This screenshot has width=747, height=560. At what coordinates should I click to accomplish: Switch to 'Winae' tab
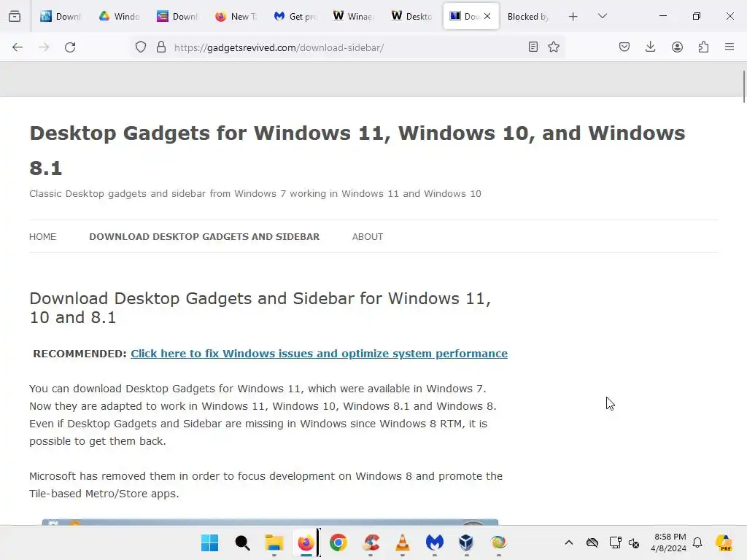point(353,16)
